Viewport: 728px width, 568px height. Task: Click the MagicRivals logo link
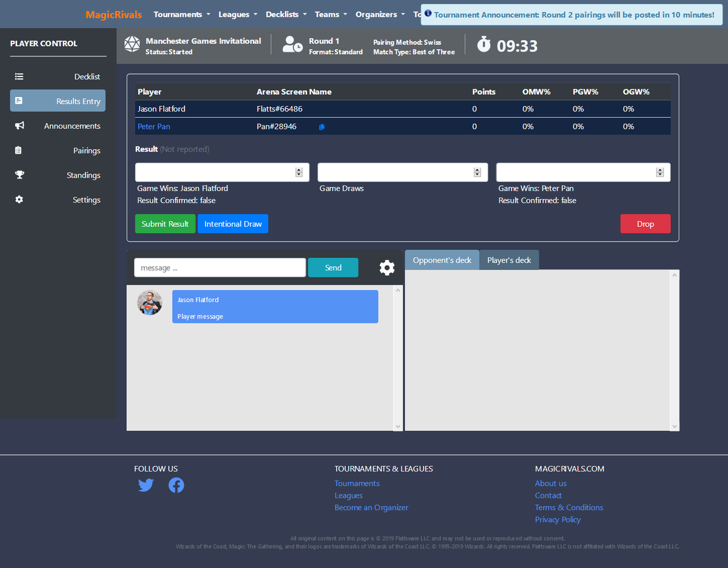tap(114, 15)
